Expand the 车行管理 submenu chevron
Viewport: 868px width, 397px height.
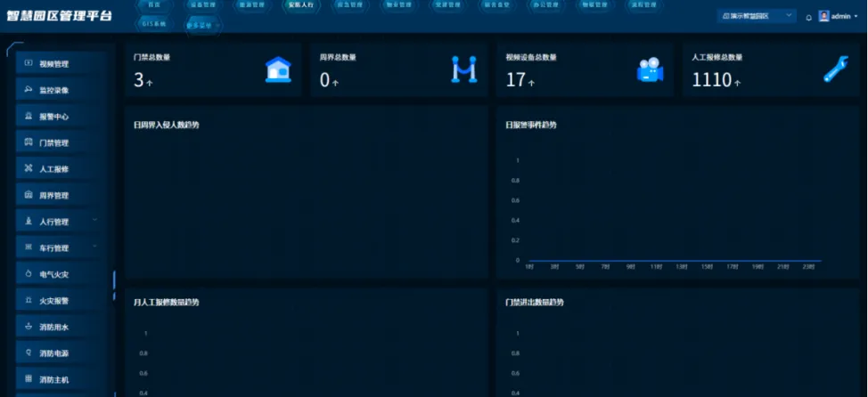(94, 246)
